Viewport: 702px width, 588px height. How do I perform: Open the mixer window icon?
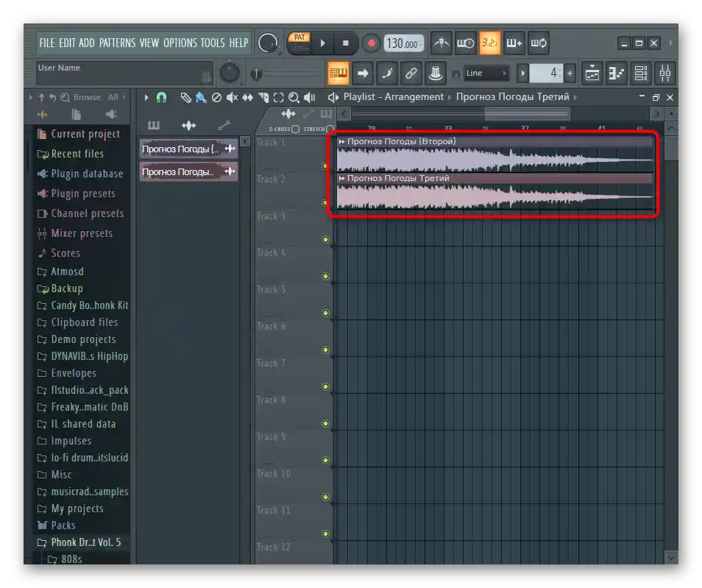tap(664, 73)
